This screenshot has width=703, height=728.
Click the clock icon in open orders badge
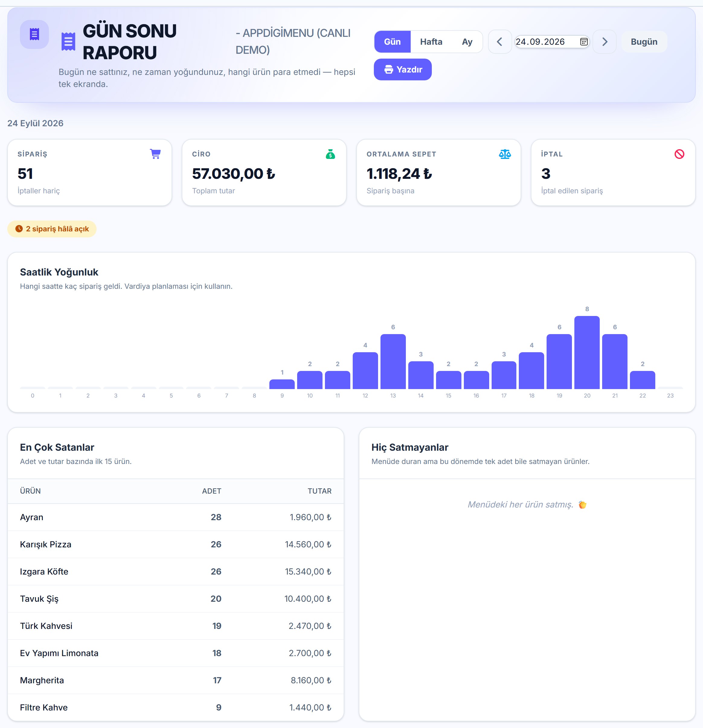pos(19,229)
